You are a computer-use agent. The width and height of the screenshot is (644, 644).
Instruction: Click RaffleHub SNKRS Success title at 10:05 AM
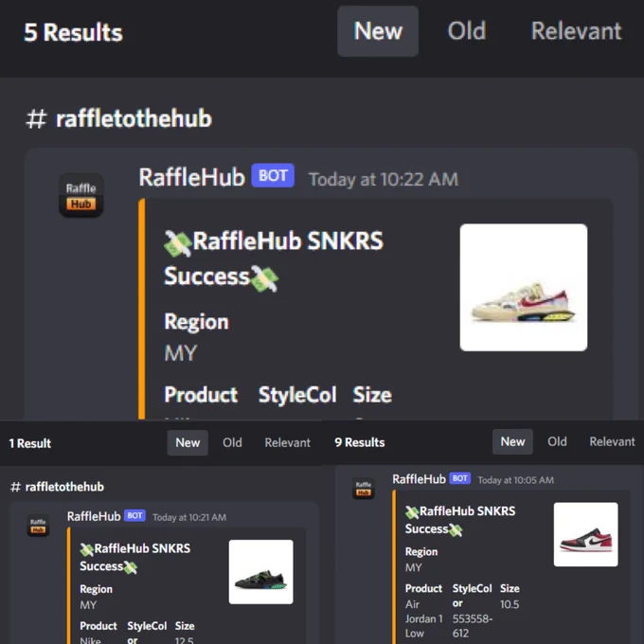[x=460, y=520]
